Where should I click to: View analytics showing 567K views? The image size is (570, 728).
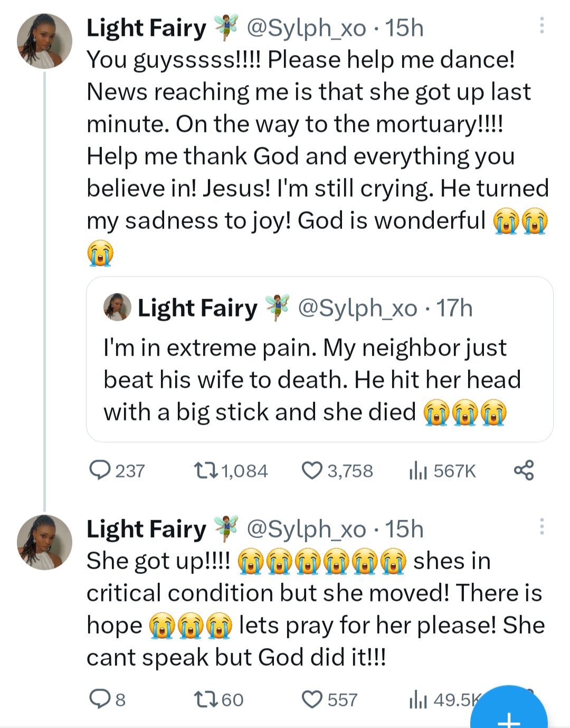417,470
